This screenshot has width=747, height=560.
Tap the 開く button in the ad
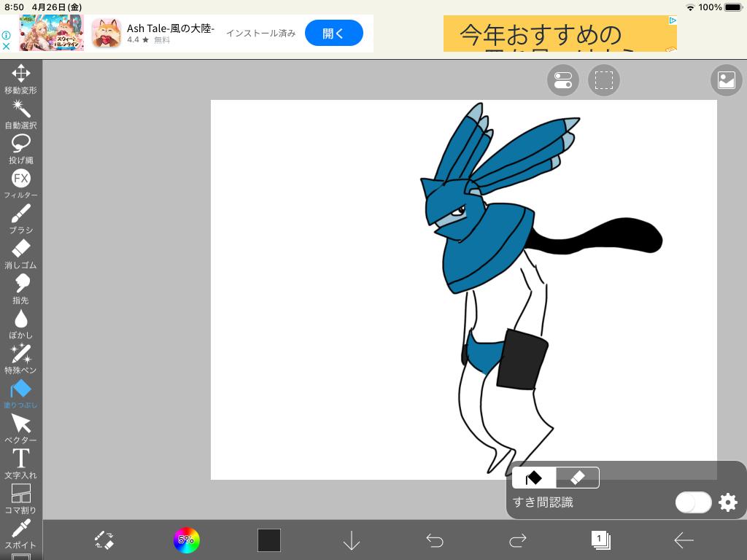coord(333,34)
